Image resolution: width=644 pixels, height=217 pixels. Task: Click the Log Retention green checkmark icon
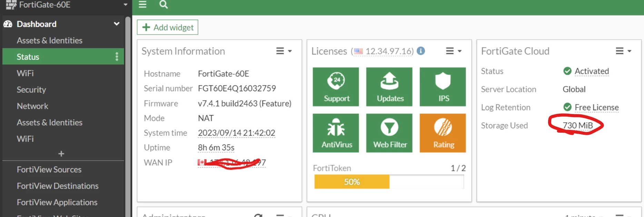pos(567,107)
